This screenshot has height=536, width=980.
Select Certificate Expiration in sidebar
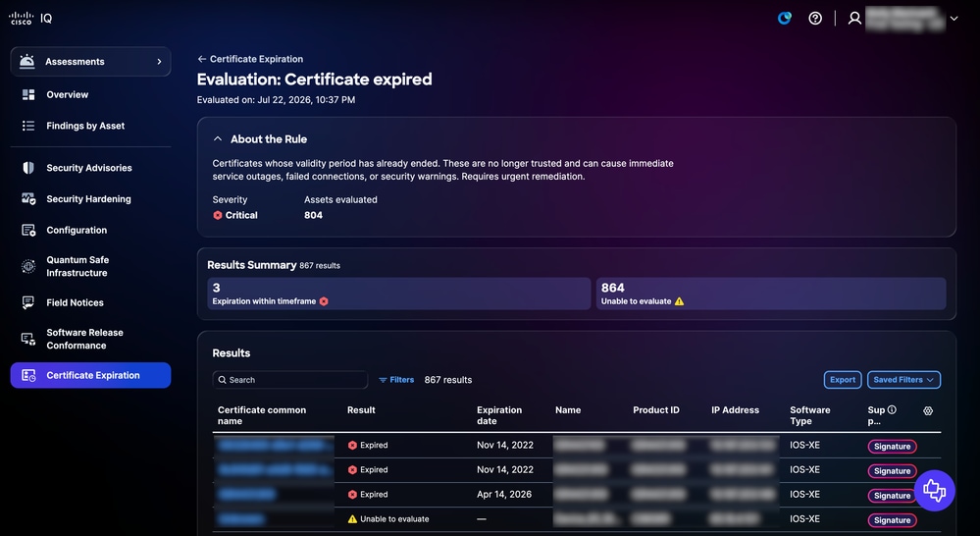90,375
